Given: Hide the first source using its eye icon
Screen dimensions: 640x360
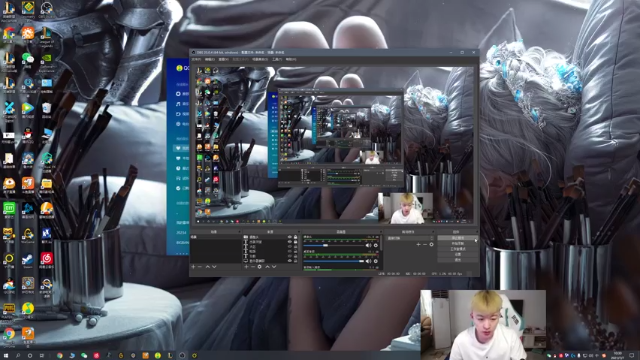Looking at the screenshot, I should pyautogui.click(x=290, y=237).
